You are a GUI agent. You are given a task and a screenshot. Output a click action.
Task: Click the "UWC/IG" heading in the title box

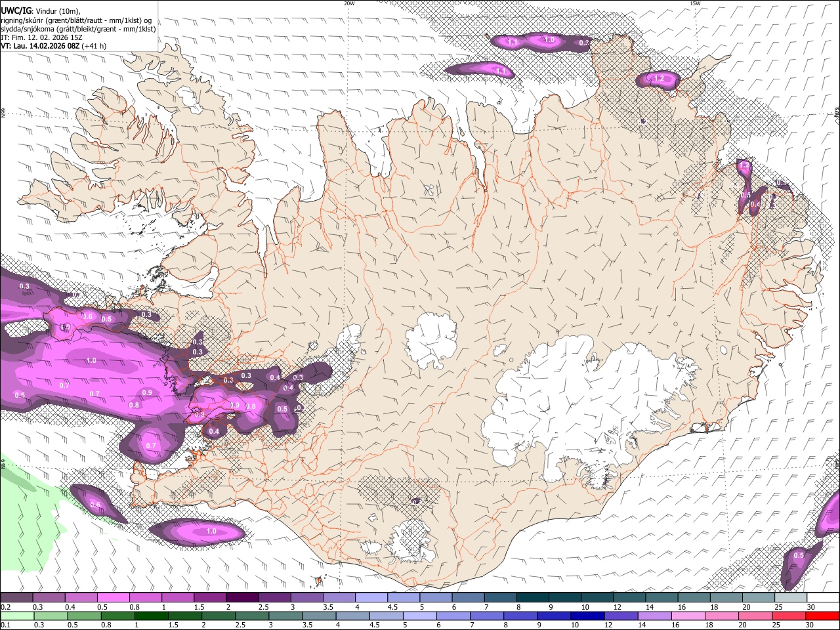tap(16, 10)
